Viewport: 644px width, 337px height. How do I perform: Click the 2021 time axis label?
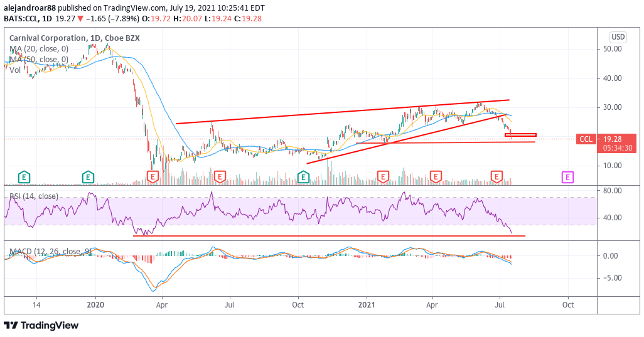367,305
